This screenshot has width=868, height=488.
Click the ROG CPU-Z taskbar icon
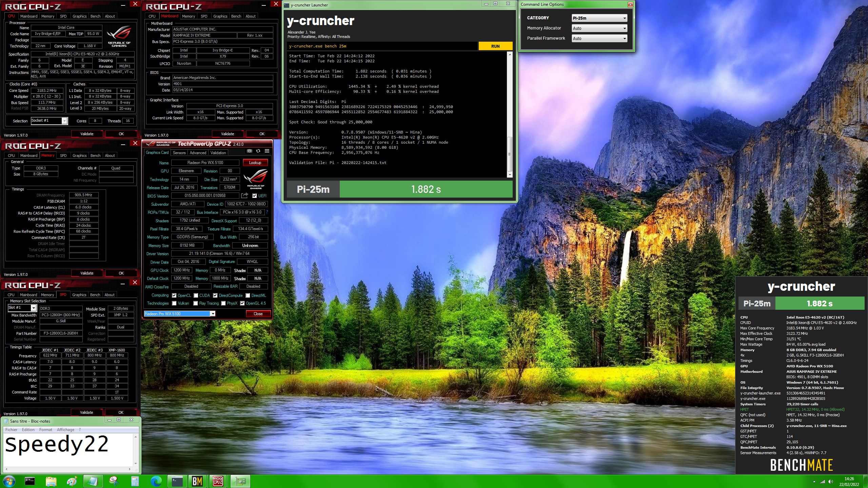point(218,481)
